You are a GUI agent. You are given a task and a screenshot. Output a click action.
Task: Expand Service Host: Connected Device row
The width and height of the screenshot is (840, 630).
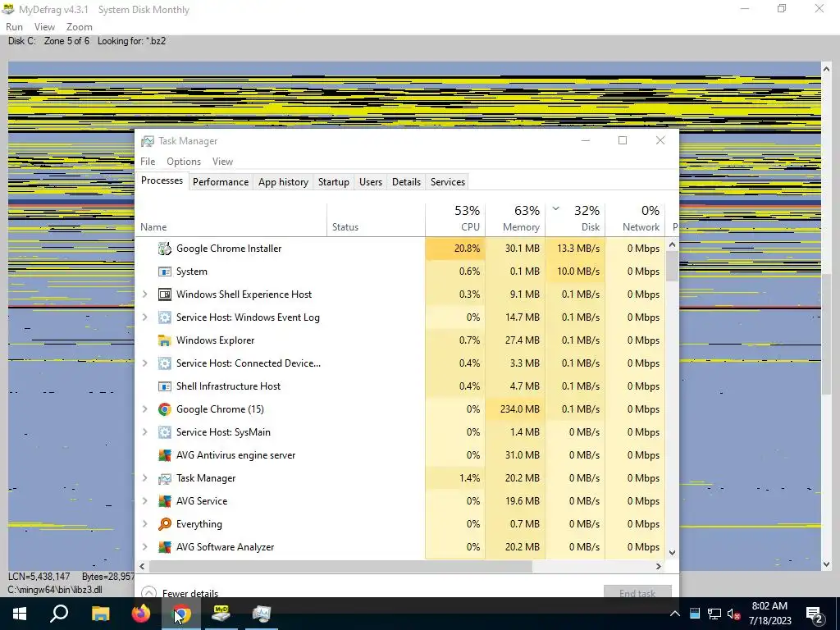144,363
